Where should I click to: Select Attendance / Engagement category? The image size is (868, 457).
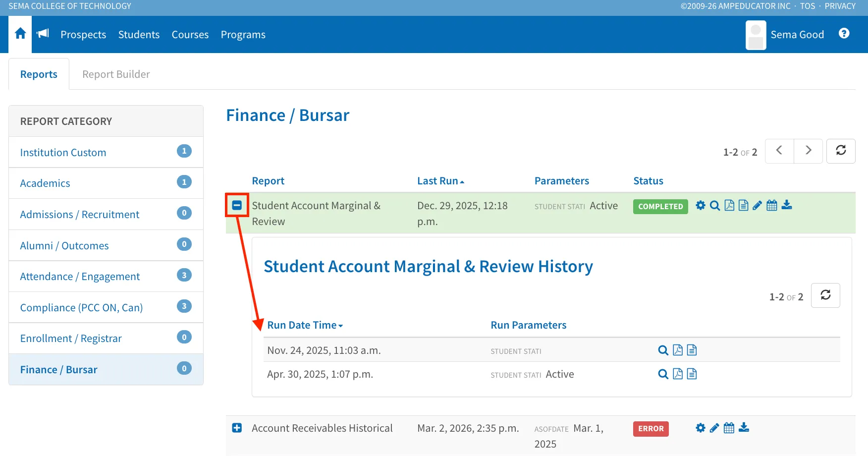coord(106,276)
